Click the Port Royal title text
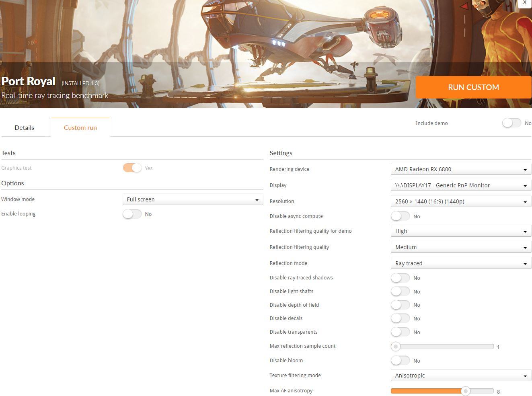The width and height of the screenshot is (532, 396). click(x=28, y=81)
